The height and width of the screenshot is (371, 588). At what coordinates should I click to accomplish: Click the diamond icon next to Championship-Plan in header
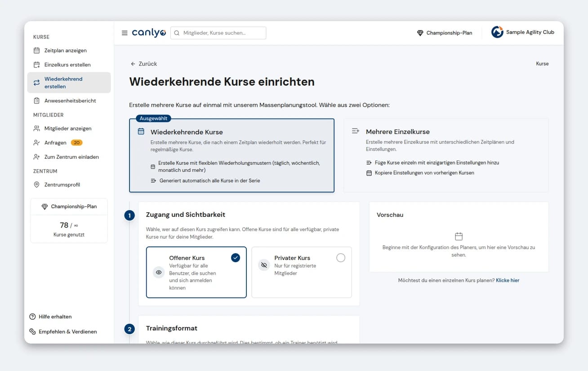420,33
